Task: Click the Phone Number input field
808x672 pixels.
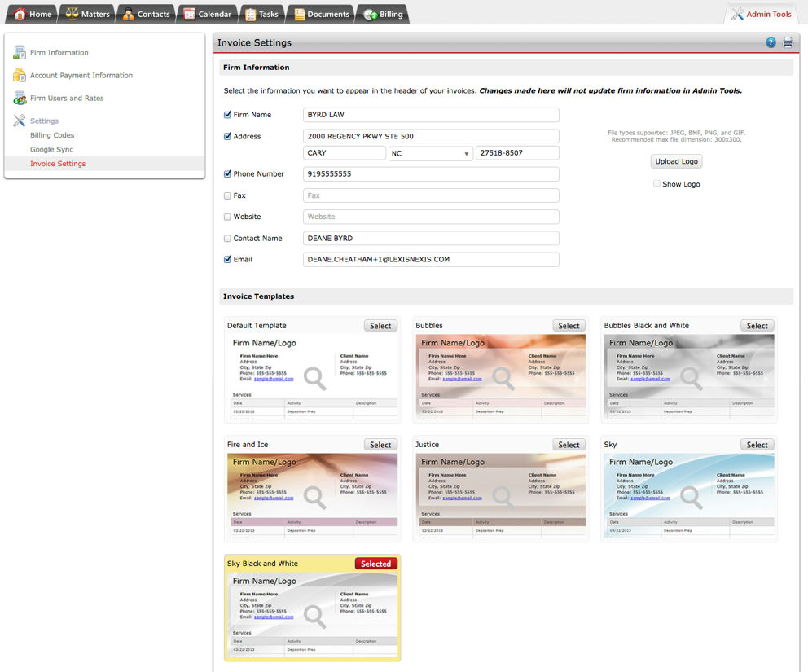Action: click(431, 173)
